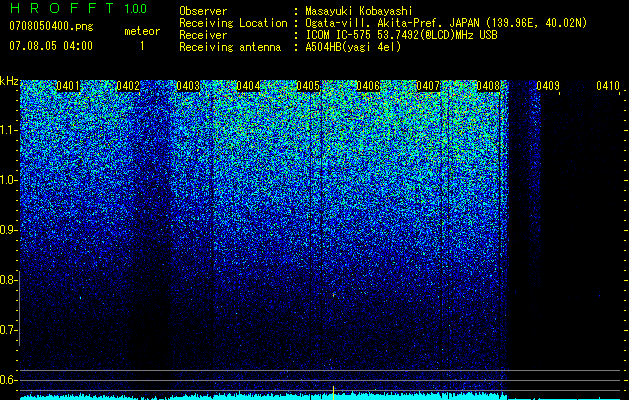Click the 0408 time marker
This screenshot has height=400, width=629.
click(488, 86)
